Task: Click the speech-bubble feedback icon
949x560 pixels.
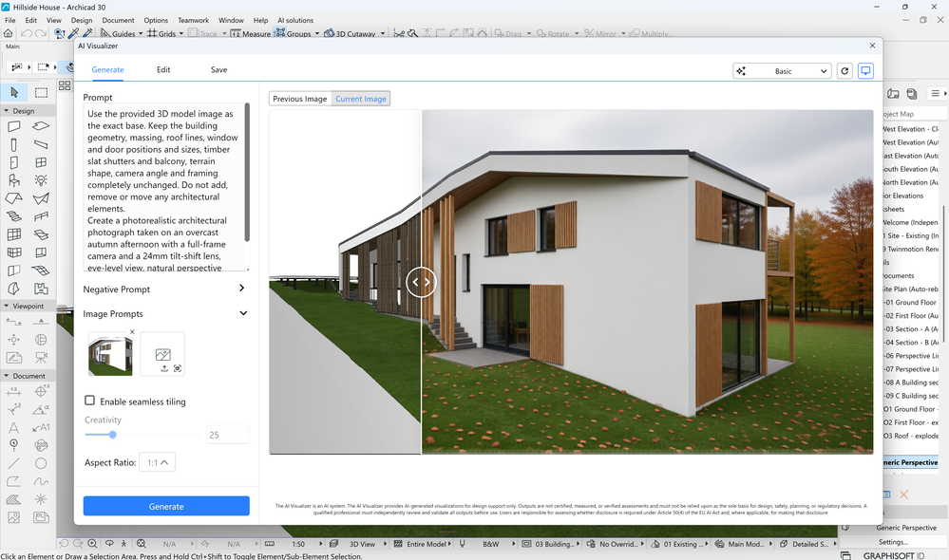Action: (x=866, y=71)
